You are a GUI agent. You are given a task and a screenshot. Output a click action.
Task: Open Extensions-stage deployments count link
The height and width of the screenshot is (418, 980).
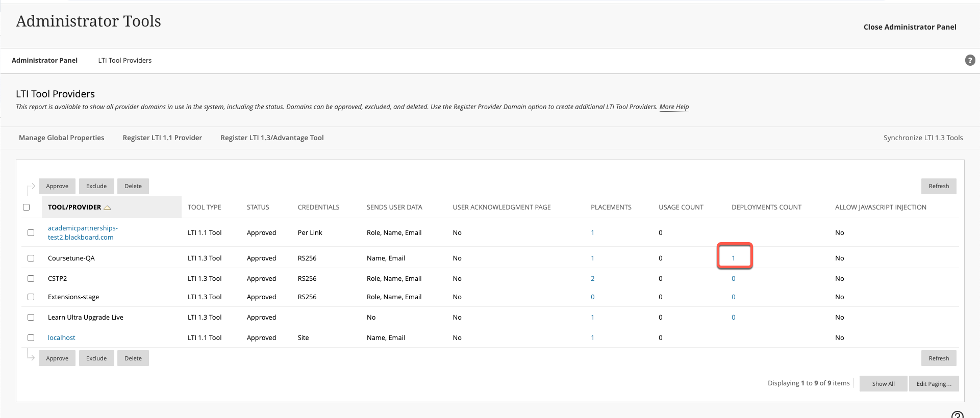(x=733, y=297)
